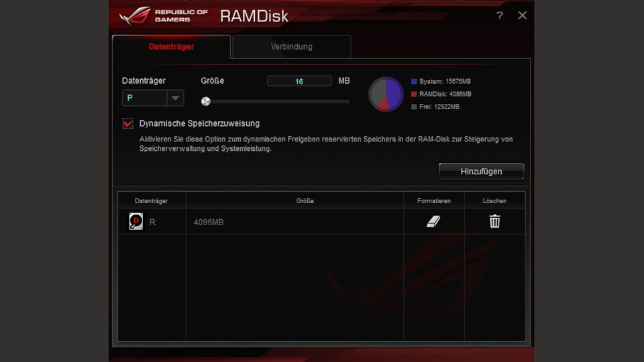Click the gray Frei legend swatch

414,107
